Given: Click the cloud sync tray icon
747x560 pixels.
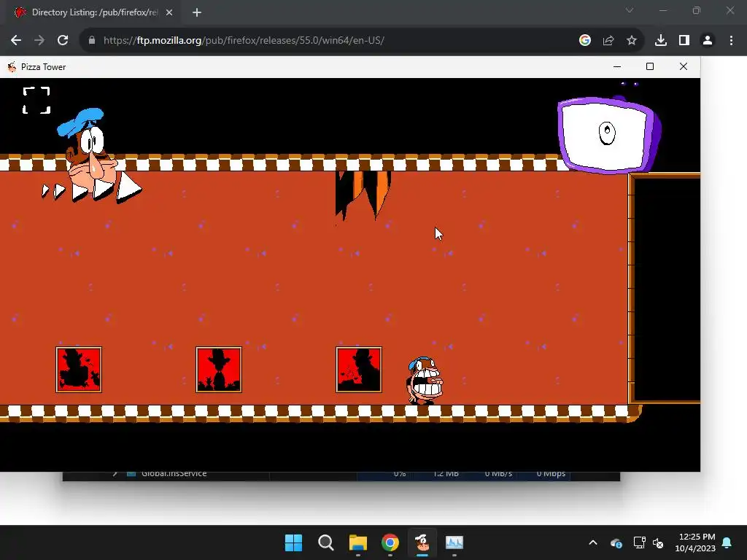Looking at the screenshot, I should pos(616,542).
